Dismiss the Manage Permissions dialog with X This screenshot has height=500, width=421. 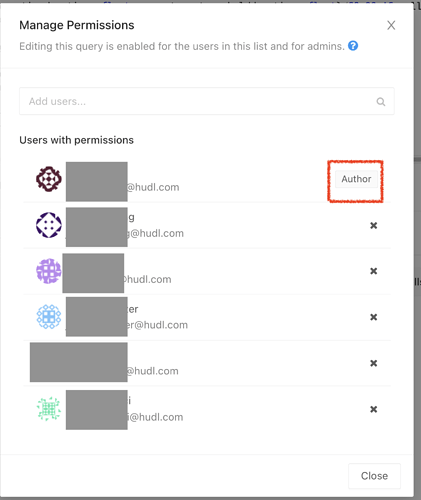click(x=391, y=25)
